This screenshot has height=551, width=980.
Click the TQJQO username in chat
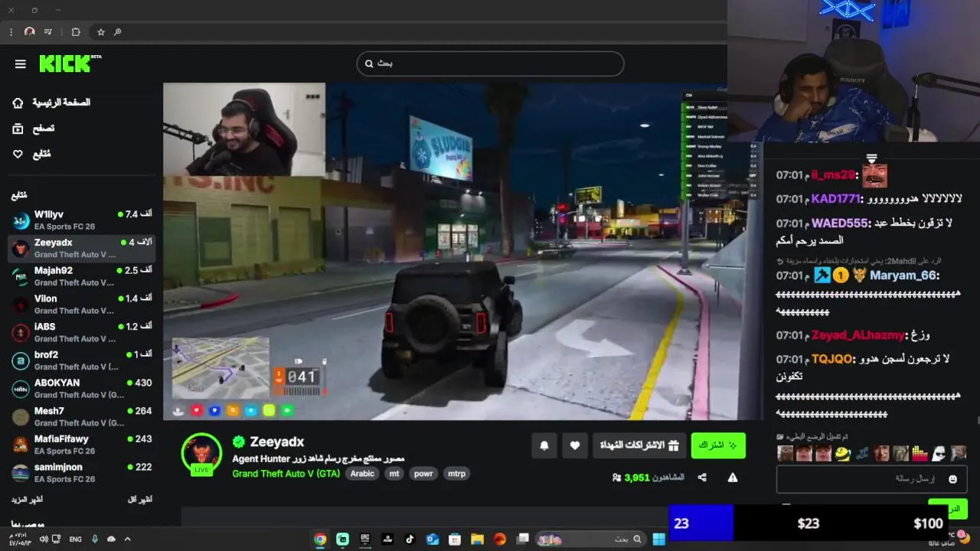coord(831,359)
